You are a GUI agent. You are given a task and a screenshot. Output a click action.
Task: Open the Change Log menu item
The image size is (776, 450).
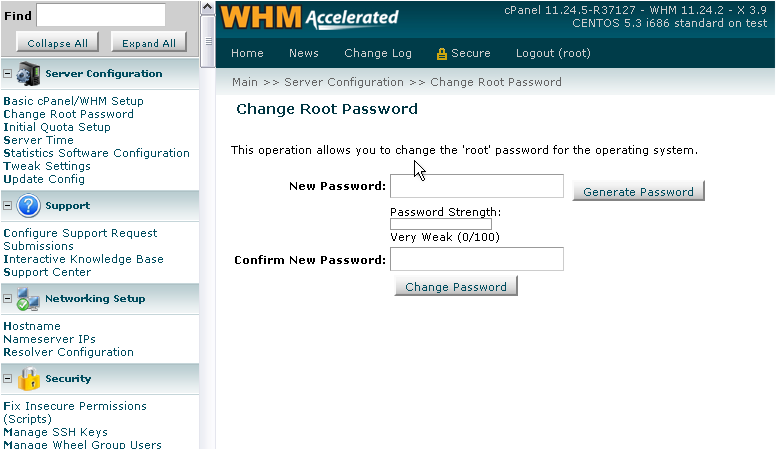[x=378, y=53]
